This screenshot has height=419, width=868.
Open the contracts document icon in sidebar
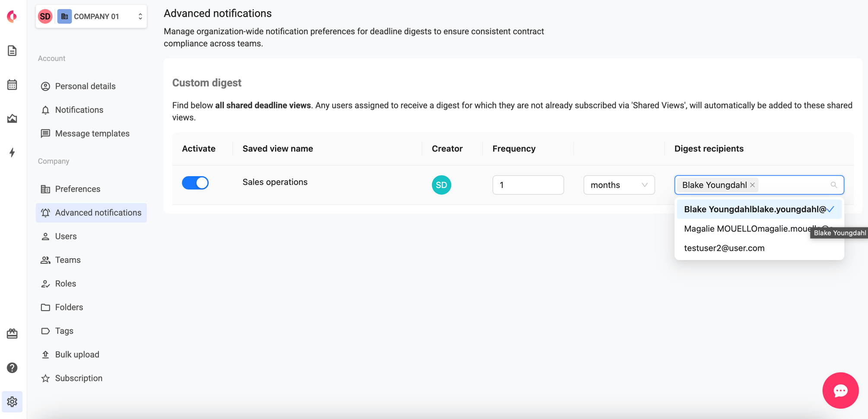(12, 51)
